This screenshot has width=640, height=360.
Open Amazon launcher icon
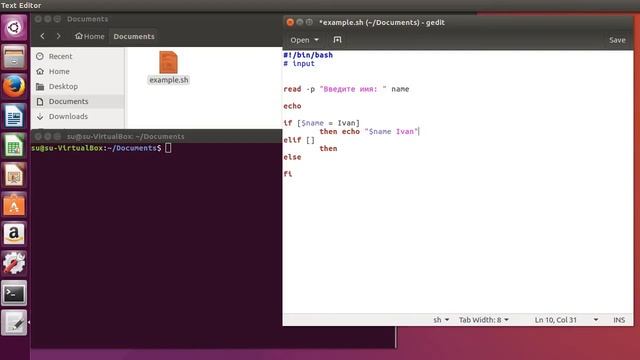[14, 233]
